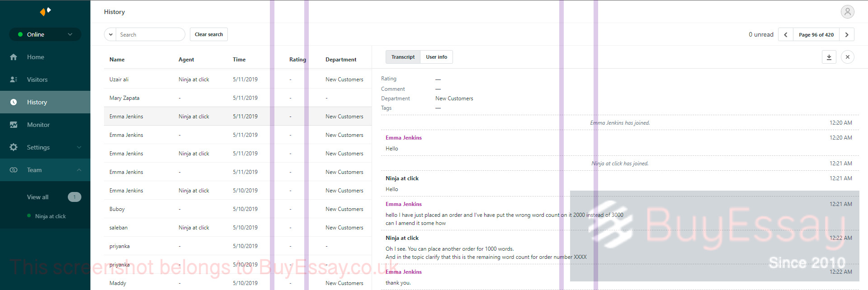Sort by the Department column header
Image resolution: width=868 pixels, height=290 pixels.
click(x=341, y=60)
